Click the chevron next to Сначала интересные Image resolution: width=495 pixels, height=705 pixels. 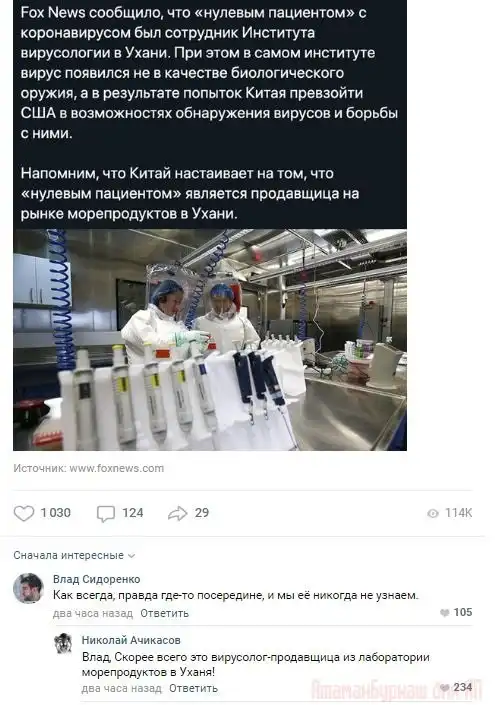click(x=131, y=556)
